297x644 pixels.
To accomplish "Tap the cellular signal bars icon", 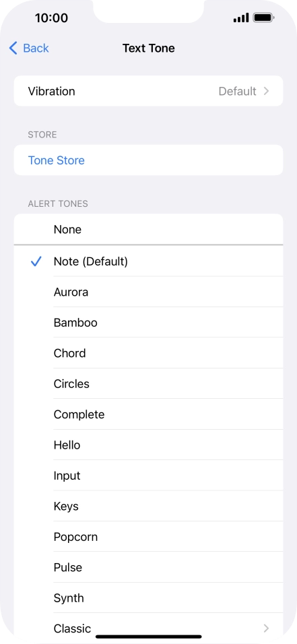I will [x=240, y=18].
